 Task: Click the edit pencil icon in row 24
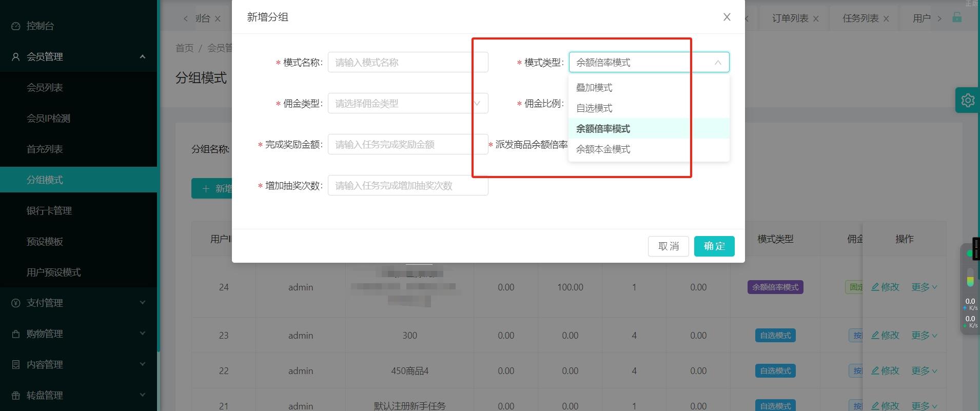875,287
